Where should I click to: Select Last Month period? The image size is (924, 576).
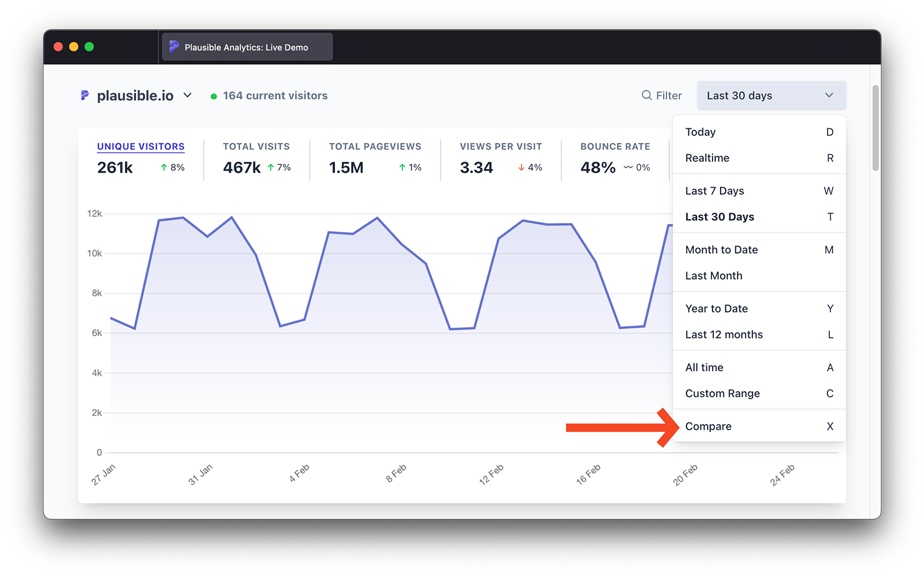759,276
